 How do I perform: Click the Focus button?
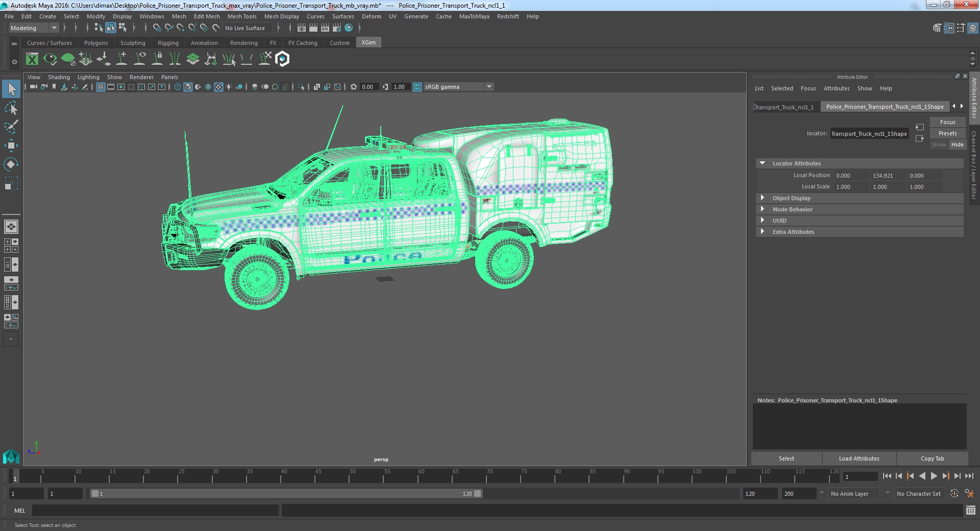pyautogui.click(x=947, y=122)
